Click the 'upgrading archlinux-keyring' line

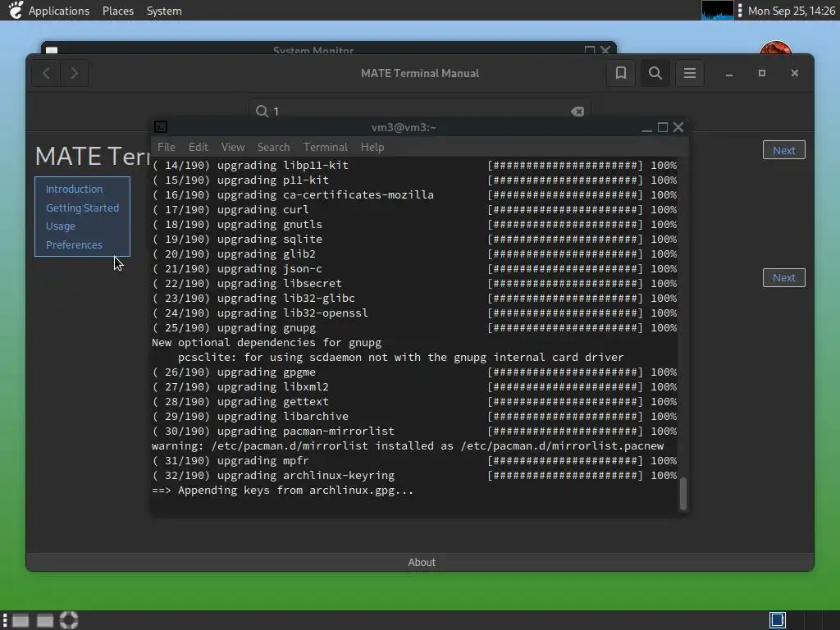point(414,475)
